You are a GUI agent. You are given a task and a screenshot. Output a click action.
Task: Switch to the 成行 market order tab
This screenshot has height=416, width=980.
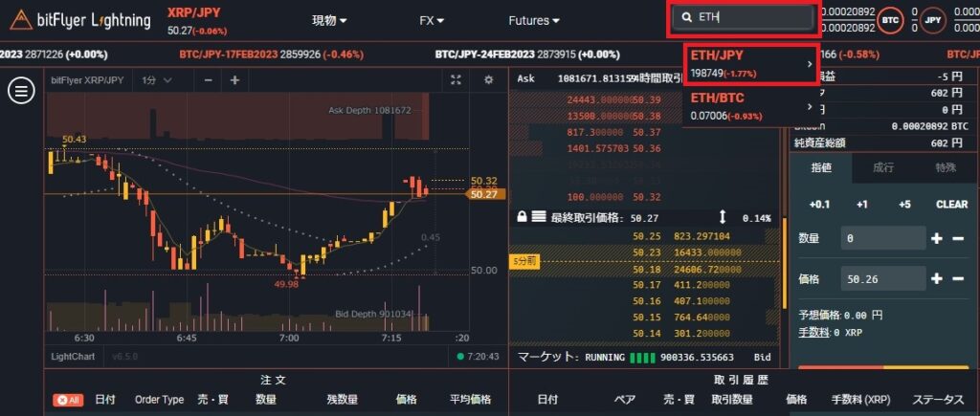click(x=883, y=167)
